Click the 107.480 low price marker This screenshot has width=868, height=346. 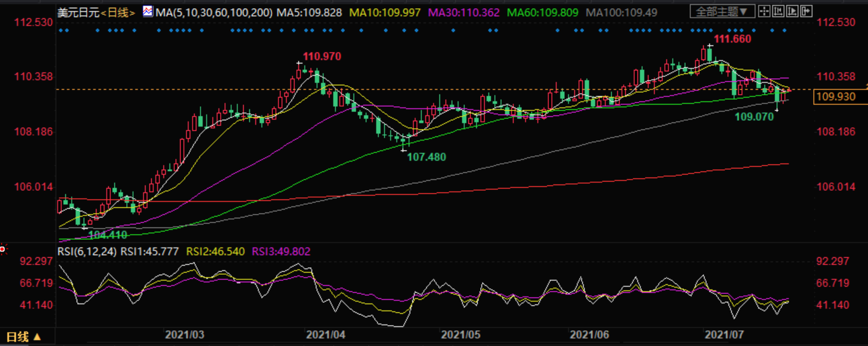426,157
